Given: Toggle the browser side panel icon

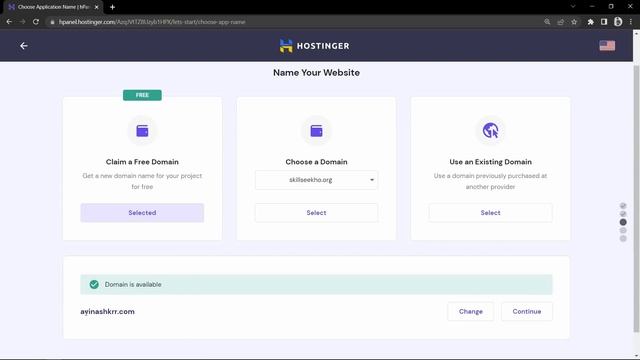Looking at the screenshot, I should coord(604,22).
